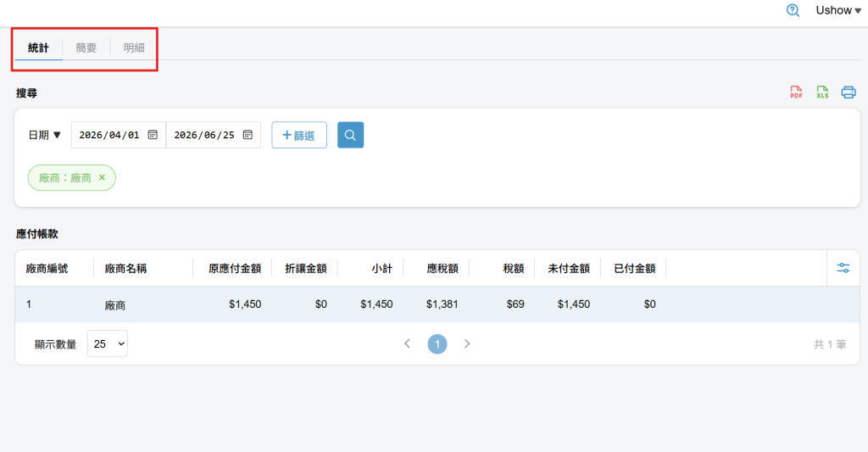Sort by 小計 column header

(x=382, y=269)
